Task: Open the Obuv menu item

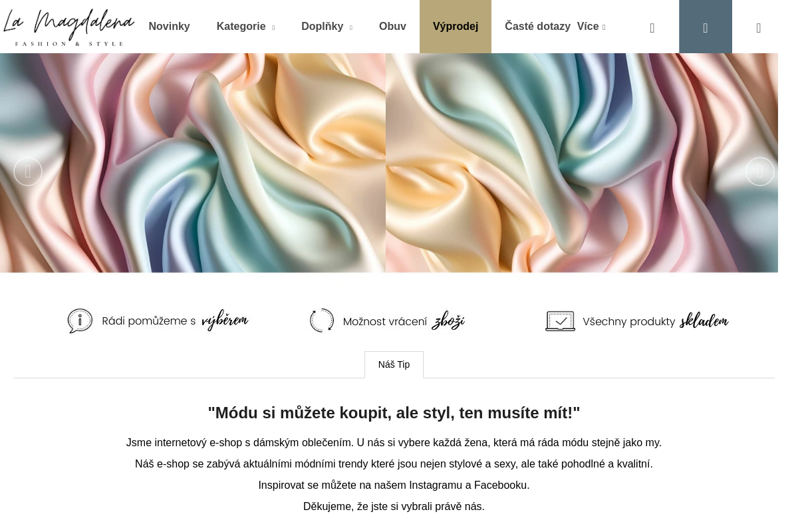Action: (392, 27)
